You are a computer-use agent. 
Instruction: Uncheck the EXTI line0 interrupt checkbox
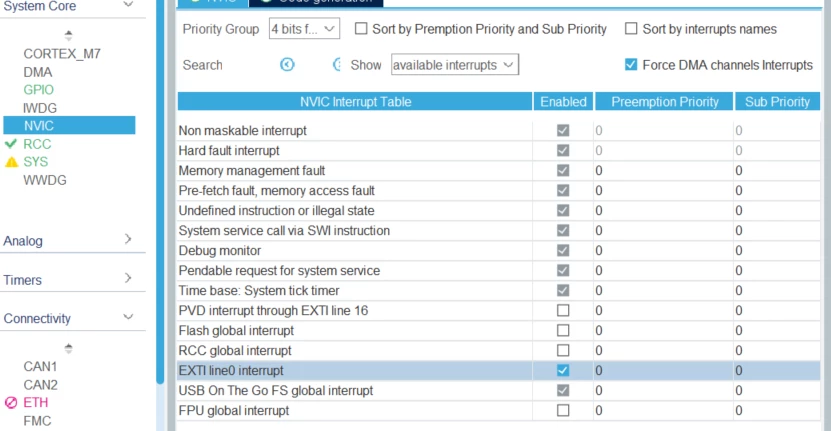pos(563,370)
